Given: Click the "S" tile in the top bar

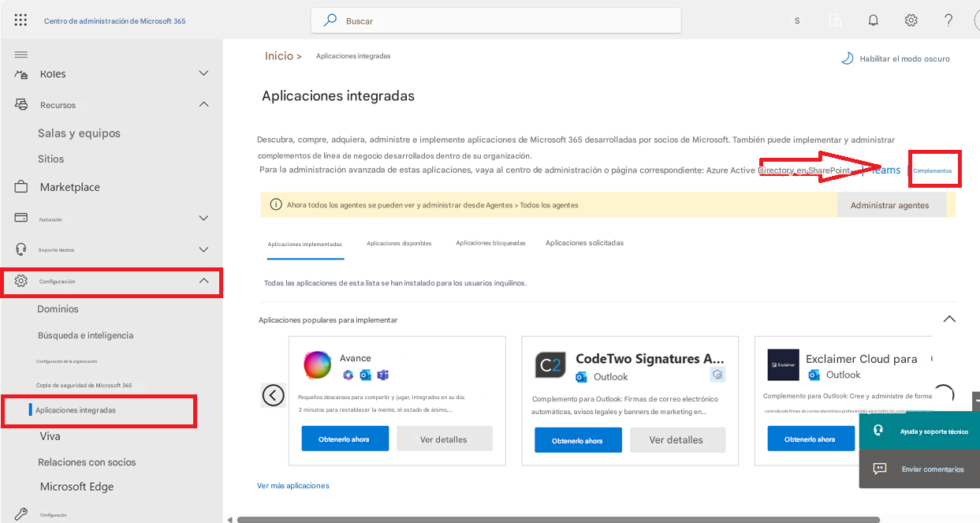Looking at the screenshot, I should (x=797, y=21).
